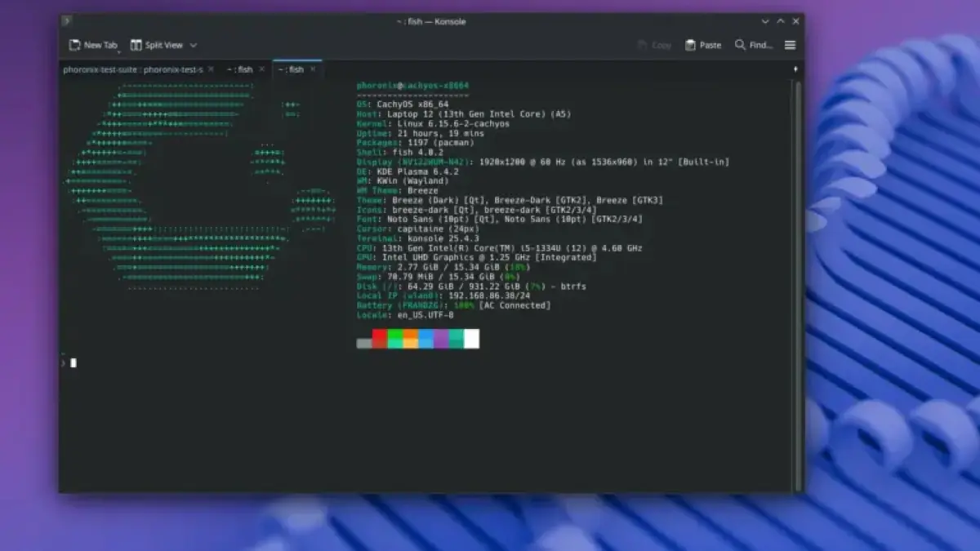
Task: Switch to the middle fish tab
Action: click(240, 69)
